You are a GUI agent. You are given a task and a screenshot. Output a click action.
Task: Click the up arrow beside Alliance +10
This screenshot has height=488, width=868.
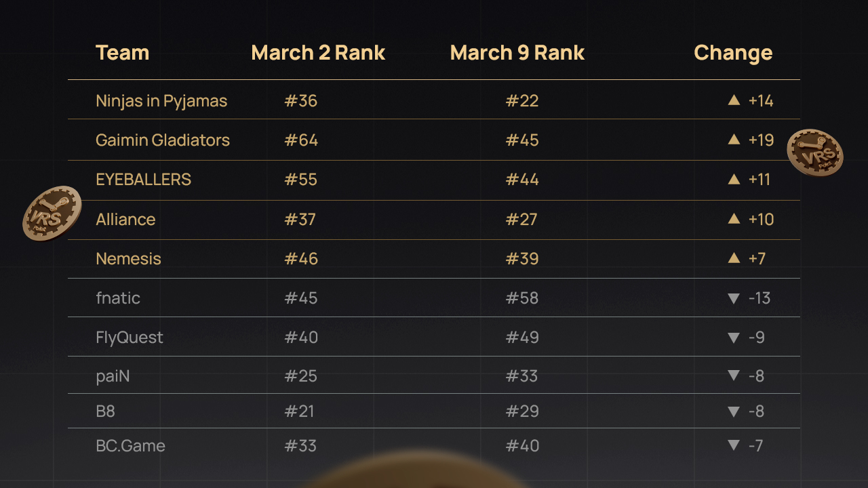(x=733, y=219)
